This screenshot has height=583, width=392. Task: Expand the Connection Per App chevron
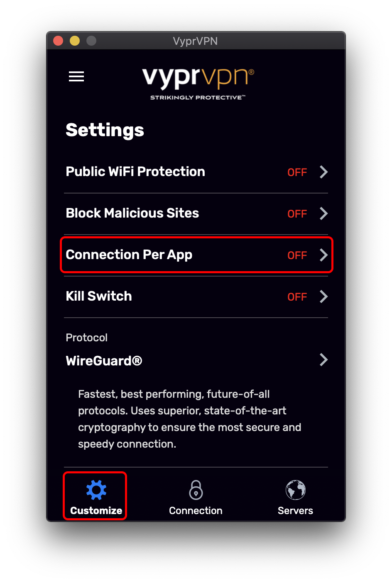324,255
